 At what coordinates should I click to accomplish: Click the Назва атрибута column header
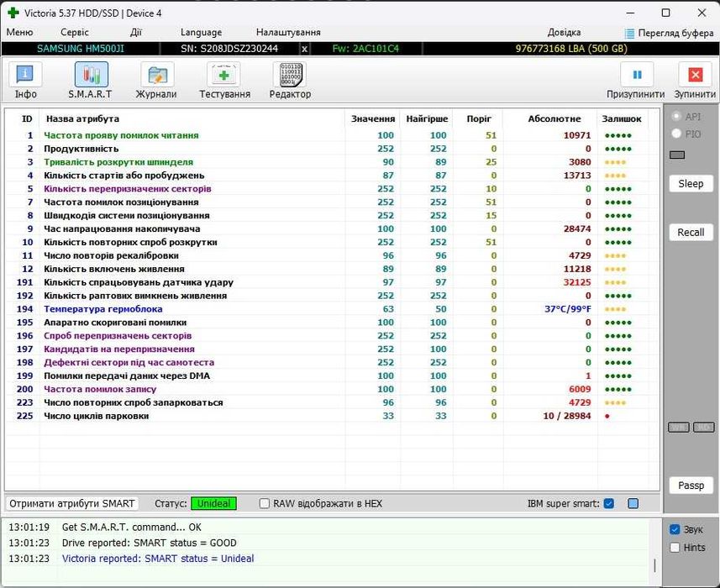[82, 119]
